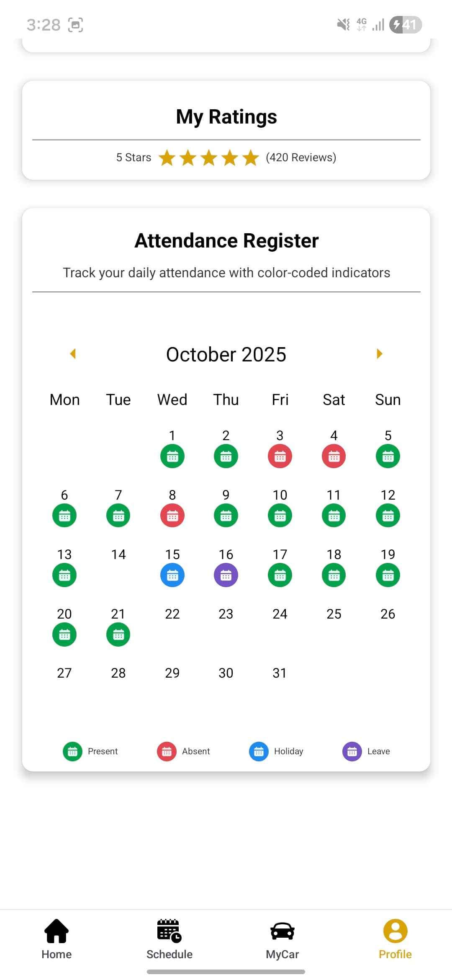Tap the purple leave icon under October 16
This screenshot has height=980, width=452.
click(226, 575)
